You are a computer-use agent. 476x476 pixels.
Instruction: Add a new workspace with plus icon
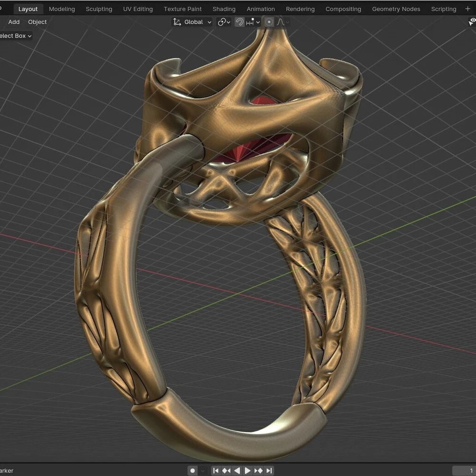click(467, 9)
